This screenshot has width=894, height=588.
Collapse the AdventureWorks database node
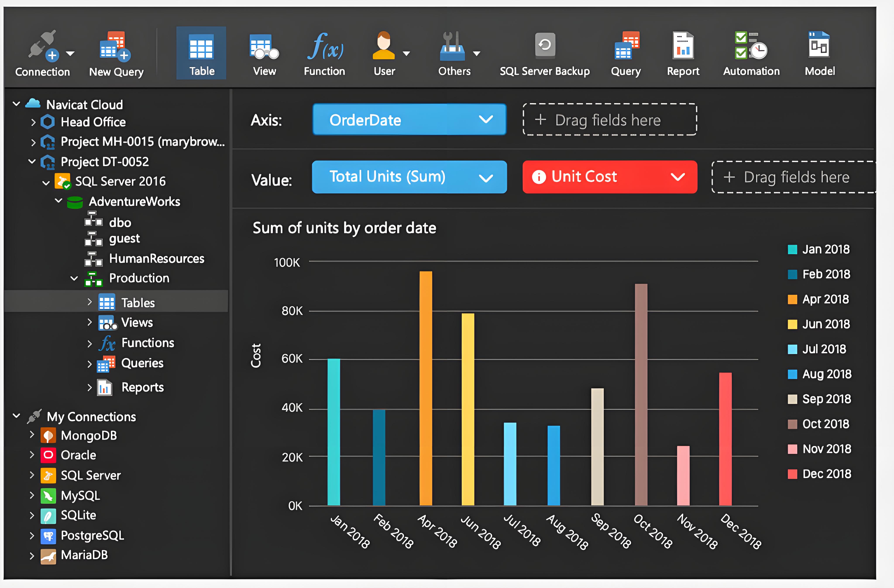click(58, 201)
